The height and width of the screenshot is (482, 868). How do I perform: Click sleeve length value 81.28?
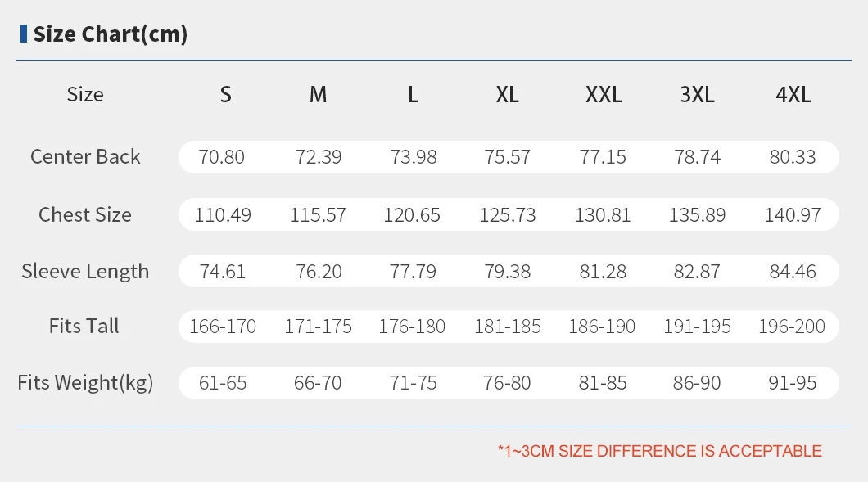pyautogui.click(x=603, y=272)
